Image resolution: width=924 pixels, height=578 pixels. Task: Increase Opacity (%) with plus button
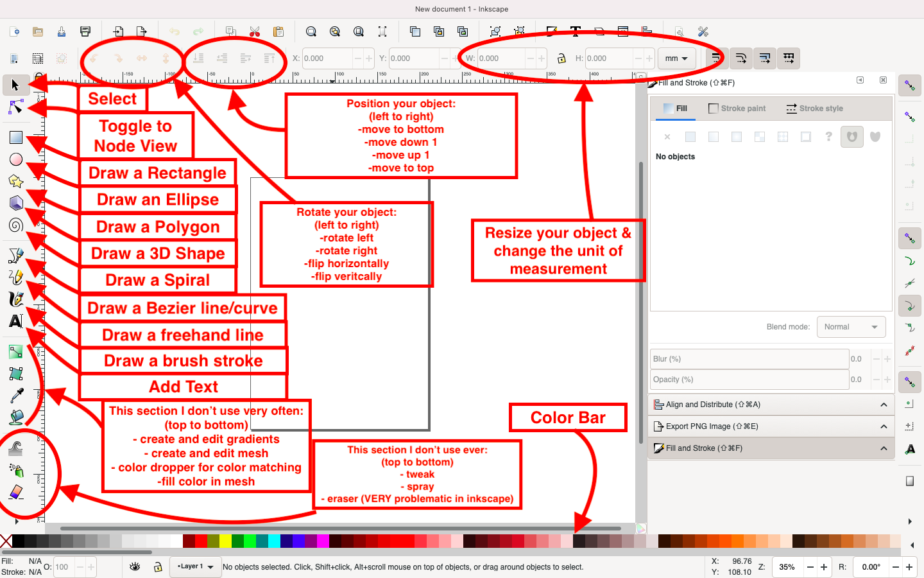(887, 380)
